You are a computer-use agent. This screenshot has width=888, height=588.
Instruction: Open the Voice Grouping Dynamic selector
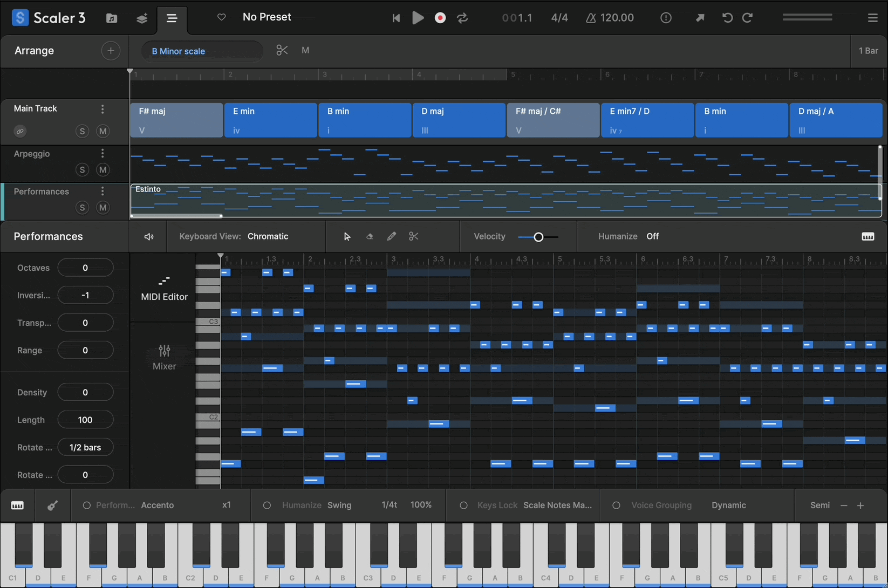coord(729,505)
